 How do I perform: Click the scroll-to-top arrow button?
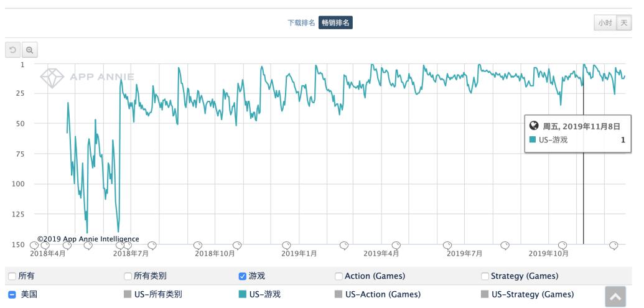coord(617,297)
